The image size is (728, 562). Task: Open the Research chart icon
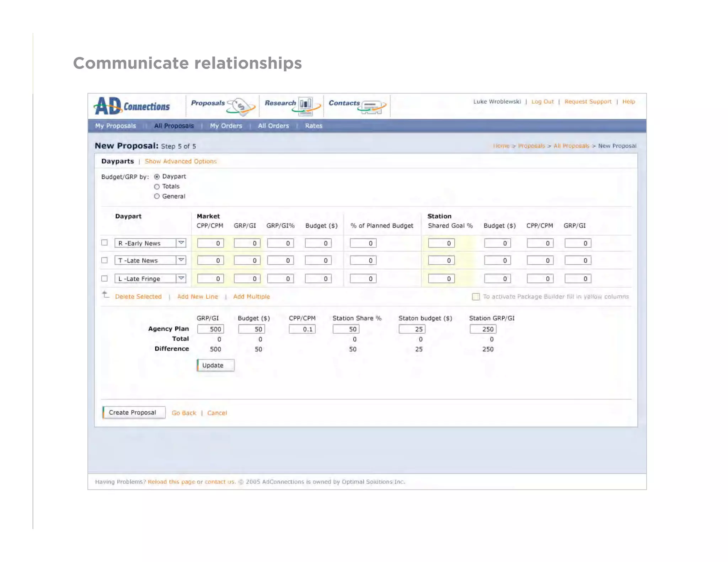[x=306, y=106]
